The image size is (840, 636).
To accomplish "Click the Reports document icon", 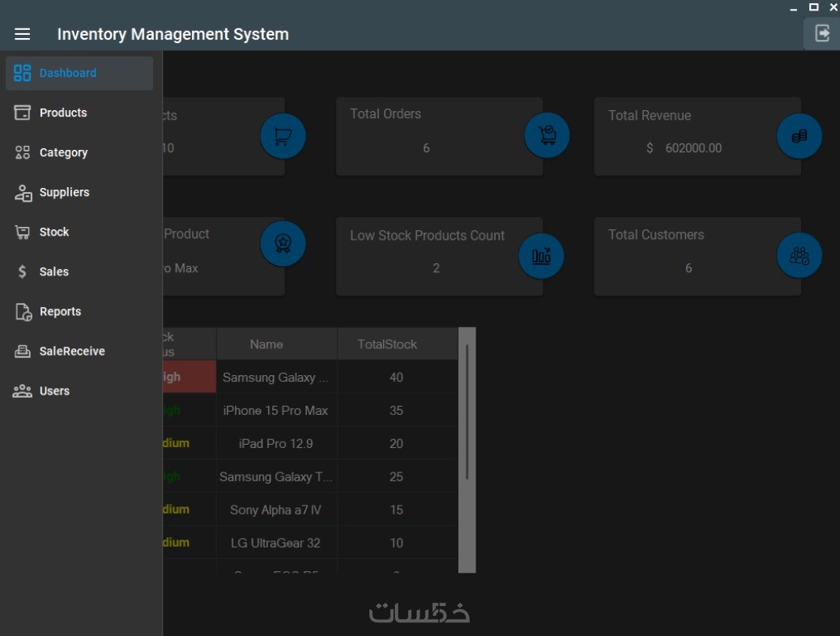I will [x=23, y=311].
